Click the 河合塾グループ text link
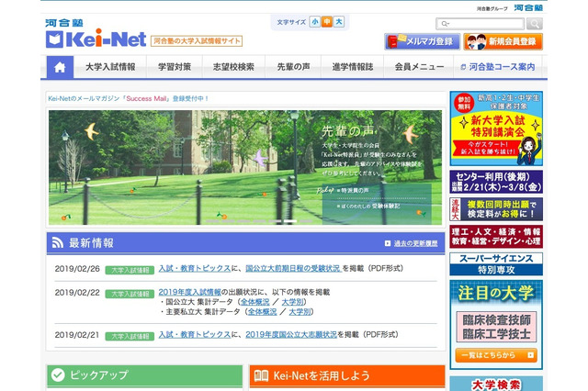 492,8
